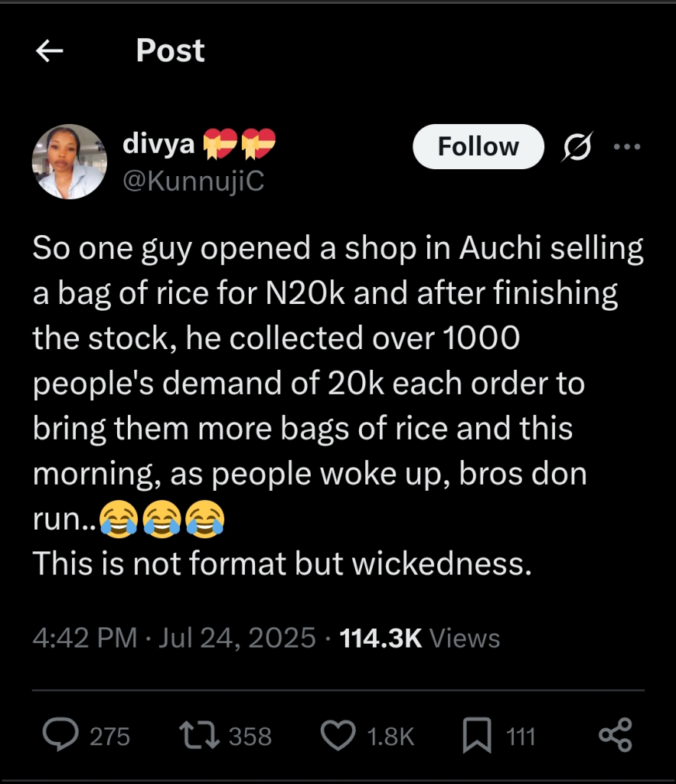Click the 358 reposts count

click(x=250, y=737)
